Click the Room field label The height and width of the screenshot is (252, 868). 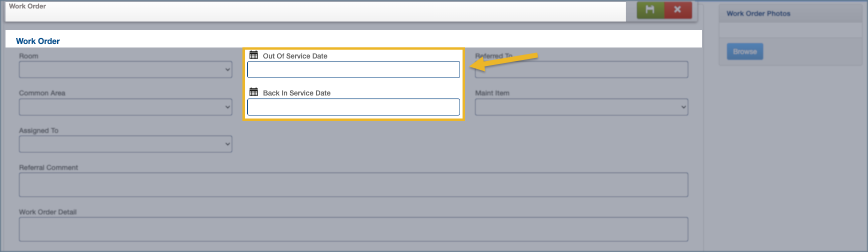point(29,56)
